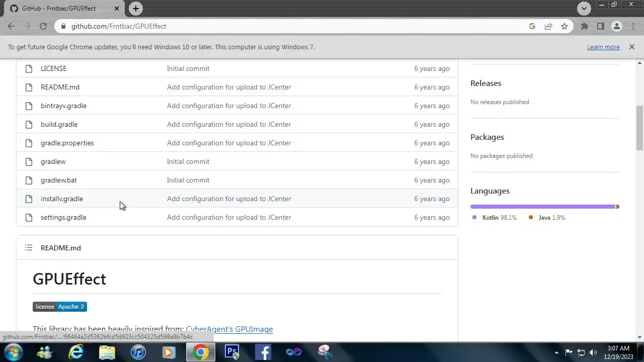Image resolution: width=644 pixels, height=362 pixels.
Task: Open build.gradle file
Action: [59, 124]
